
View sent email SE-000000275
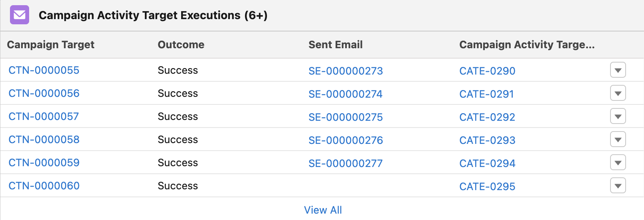click(346, 117)
